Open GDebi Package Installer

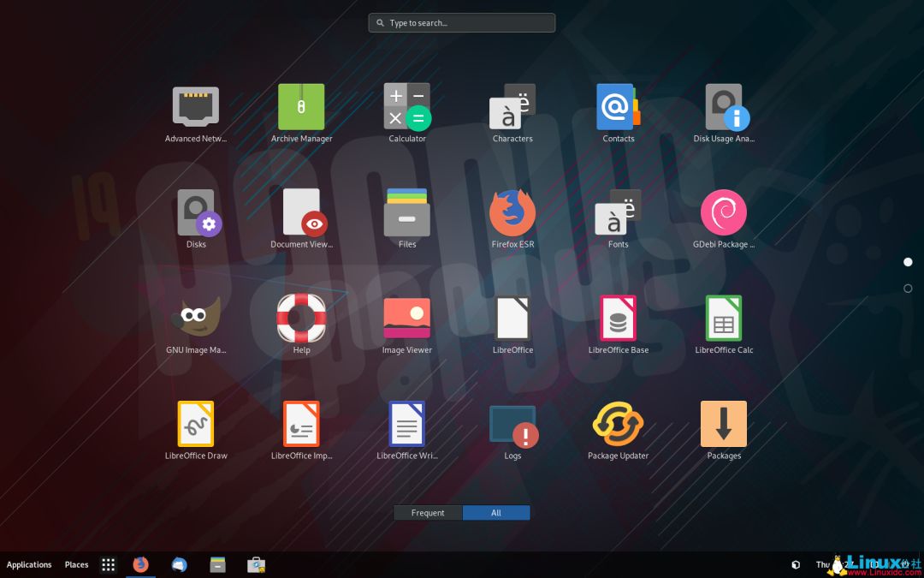coord(724,212)
